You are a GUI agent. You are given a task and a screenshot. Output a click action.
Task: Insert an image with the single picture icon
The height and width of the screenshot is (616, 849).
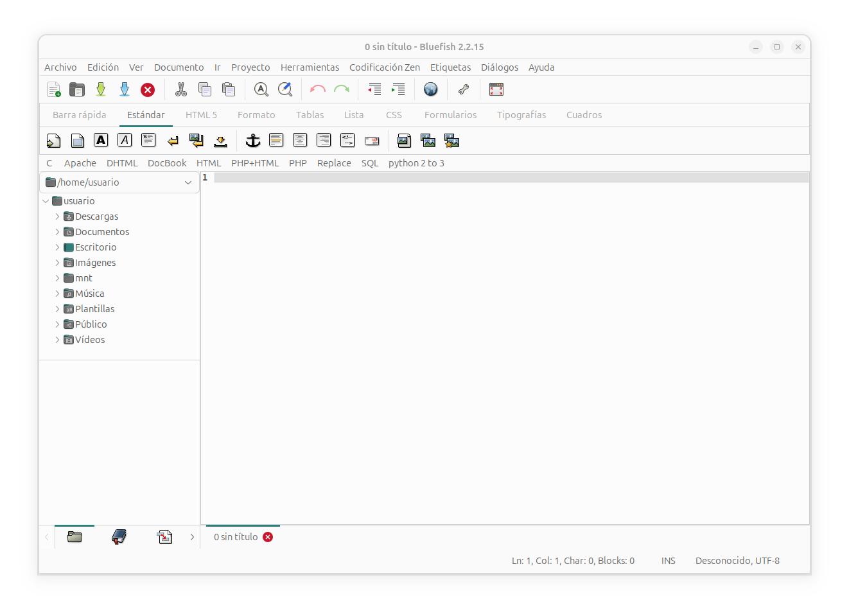click(x=404, y=141)
